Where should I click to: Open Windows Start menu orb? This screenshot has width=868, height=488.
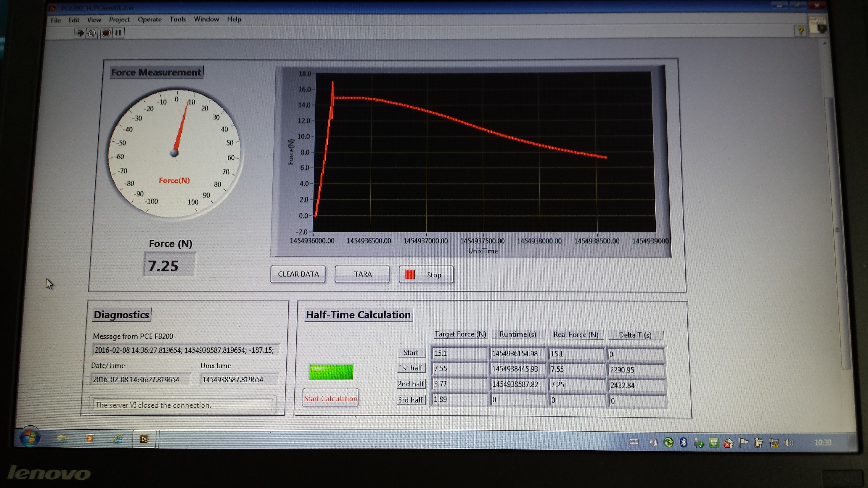pos(30,438)
